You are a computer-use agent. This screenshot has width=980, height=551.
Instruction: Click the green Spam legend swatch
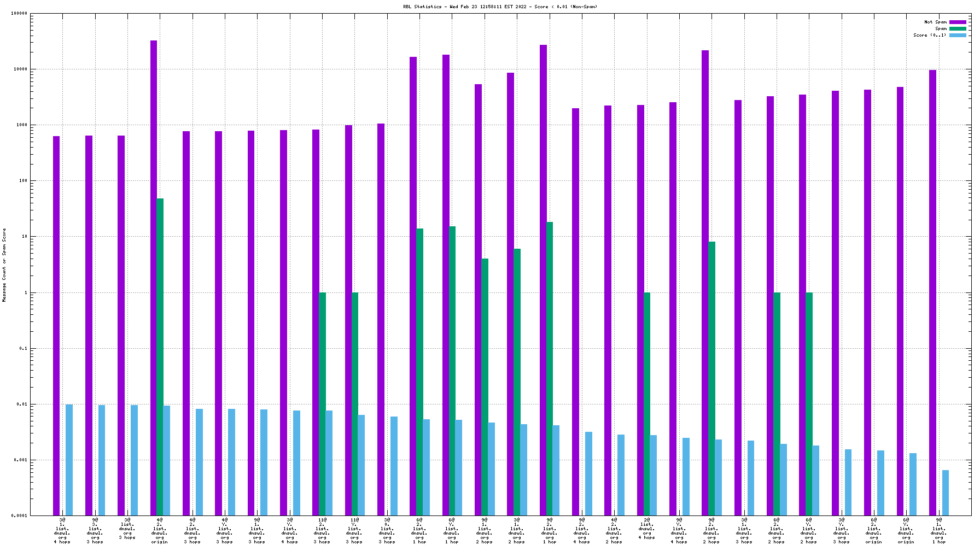(x=957, y=29)
